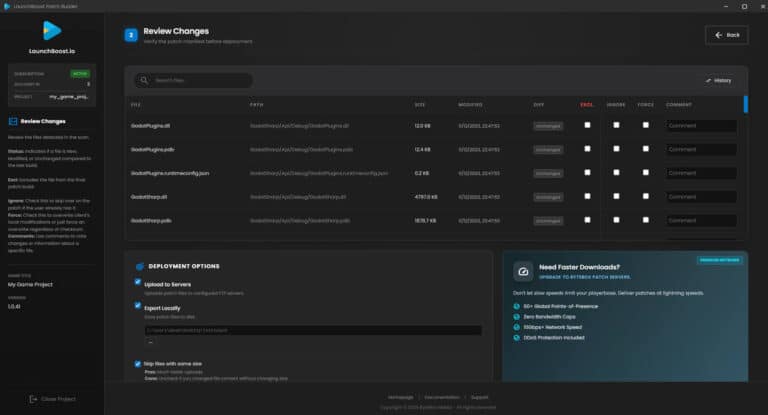Click Comment field for GodotPlugins.pdb

701,149
